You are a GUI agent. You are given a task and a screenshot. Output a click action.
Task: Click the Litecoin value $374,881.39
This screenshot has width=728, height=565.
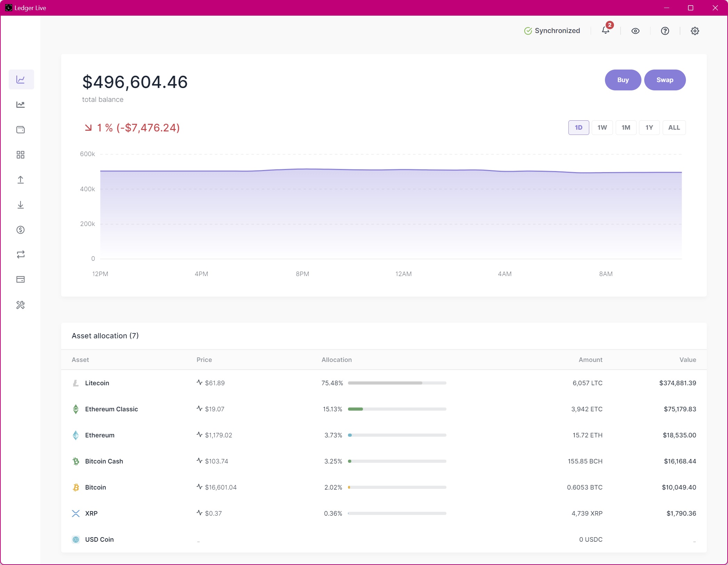678,383
